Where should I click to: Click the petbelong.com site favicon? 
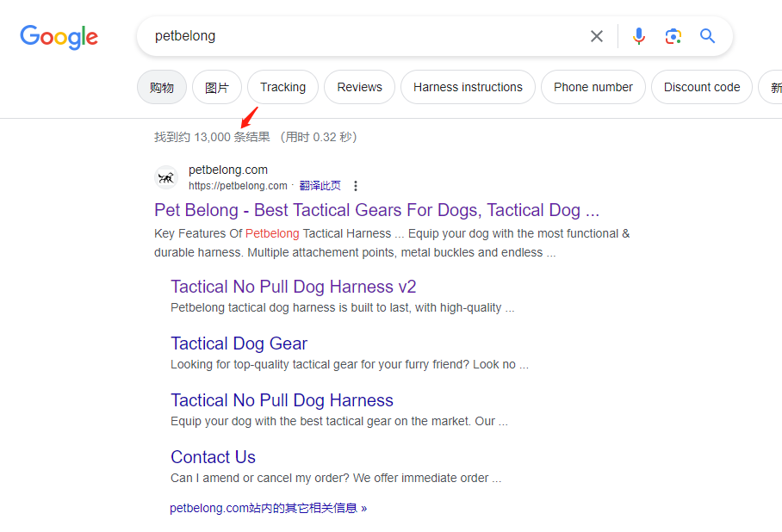(166, 177)
